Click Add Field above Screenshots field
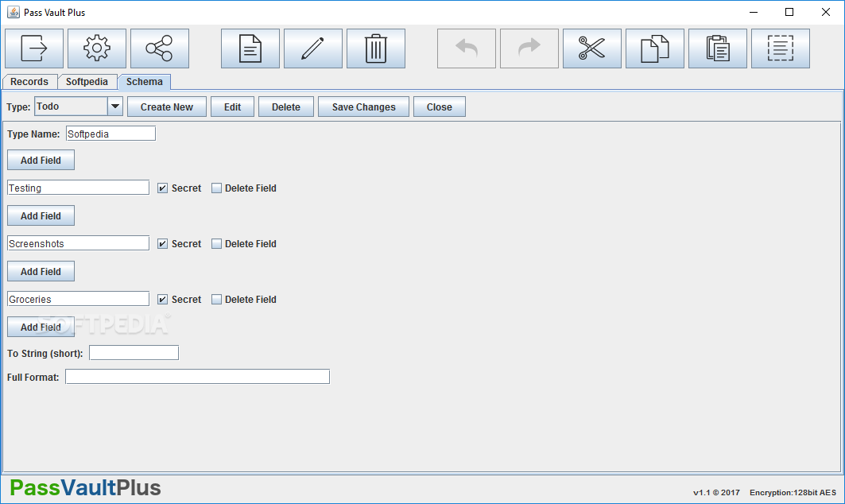845x504 pixels. pyautogui.click(x=41, y=215)
